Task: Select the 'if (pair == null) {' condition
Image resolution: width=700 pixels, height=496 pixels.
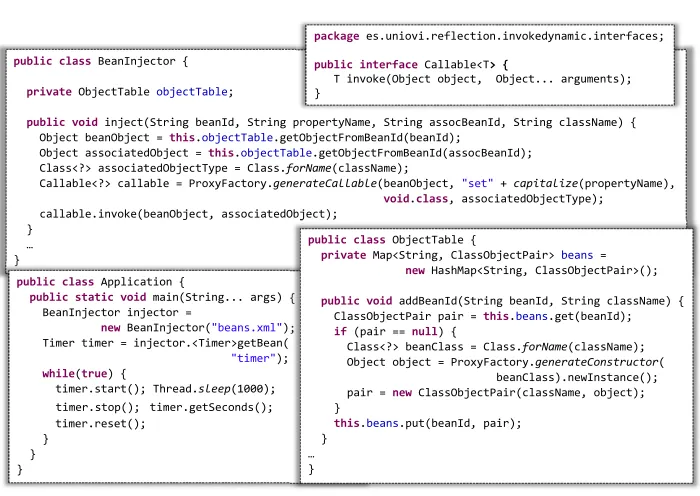Action: (x=395, y=332)
